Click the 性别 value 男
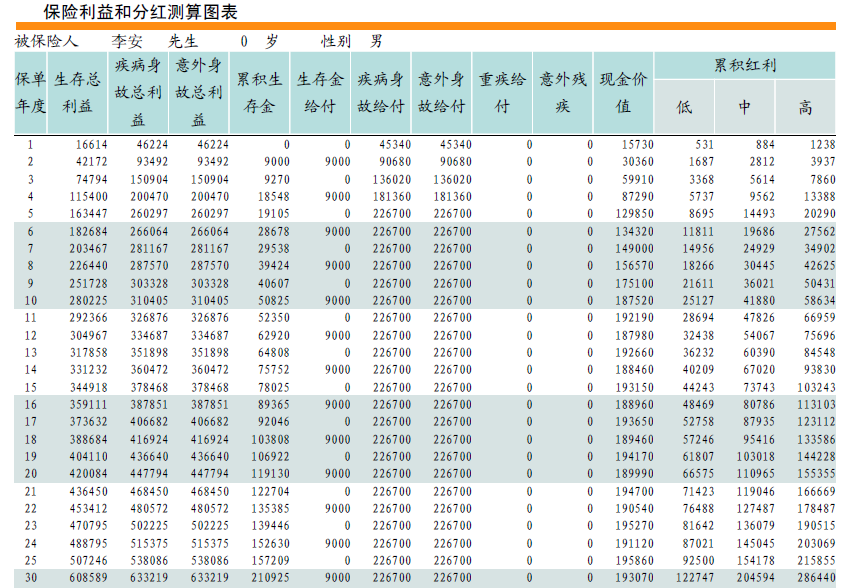This screenshot has width=851, height=588. click(x=376, y=42)
